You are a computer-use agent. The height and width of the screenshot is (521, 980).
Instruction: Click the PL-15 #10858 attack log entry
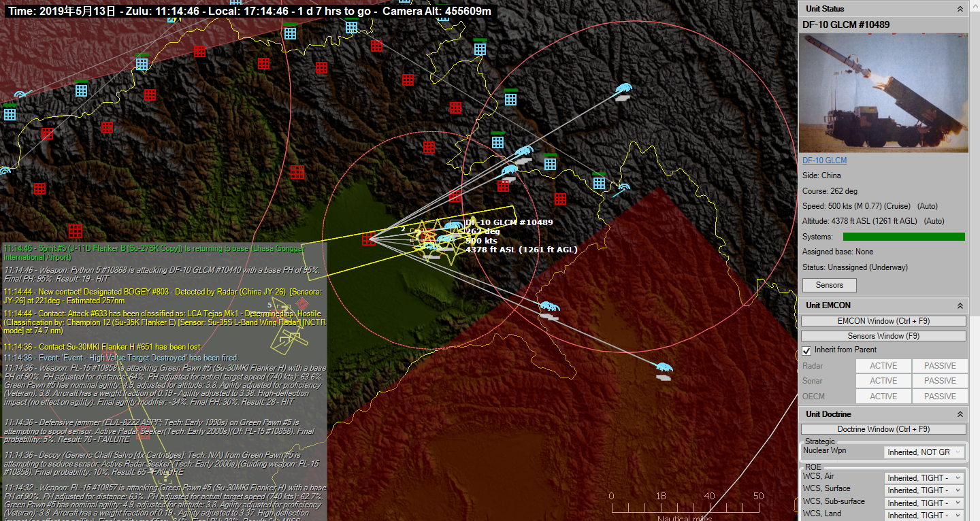pyautogui.click(x=165, y=386)
